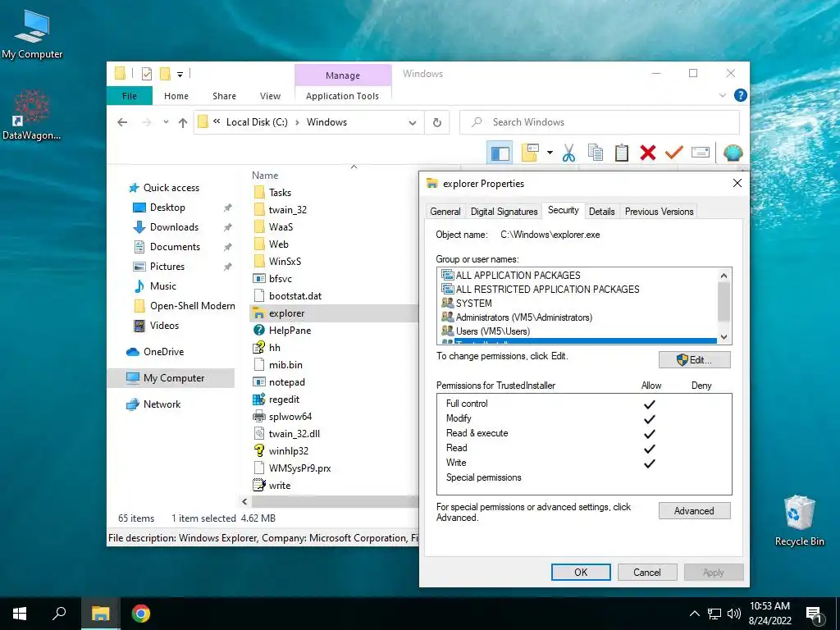840x630 pixels.
Task: Open Google Chrome from the taskbar
Action: pyautogui.click(x=141, y=614)
